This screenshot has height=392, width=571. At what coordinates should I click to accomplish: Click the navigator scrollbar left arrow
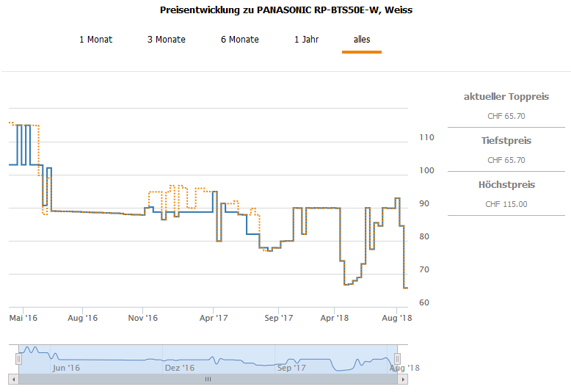point(12,380)
